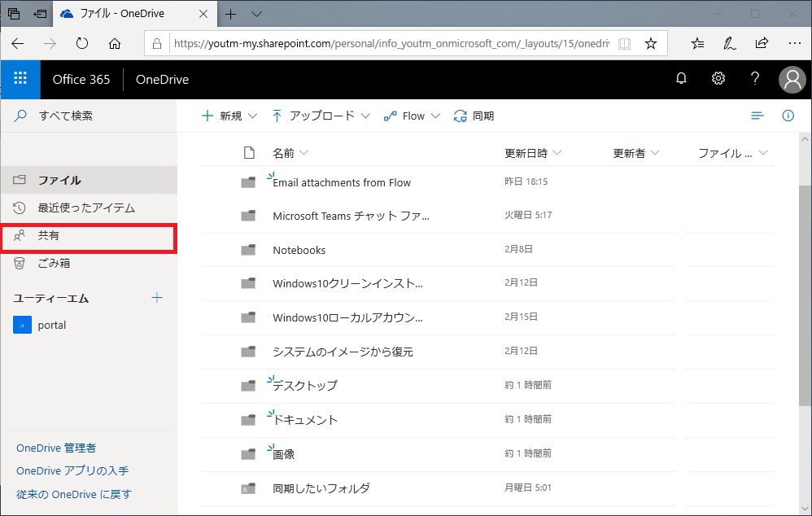Open the システムのイメージから復元 folder
The height and width of the screenshot is (516, 812).
[x=343, y=352]
